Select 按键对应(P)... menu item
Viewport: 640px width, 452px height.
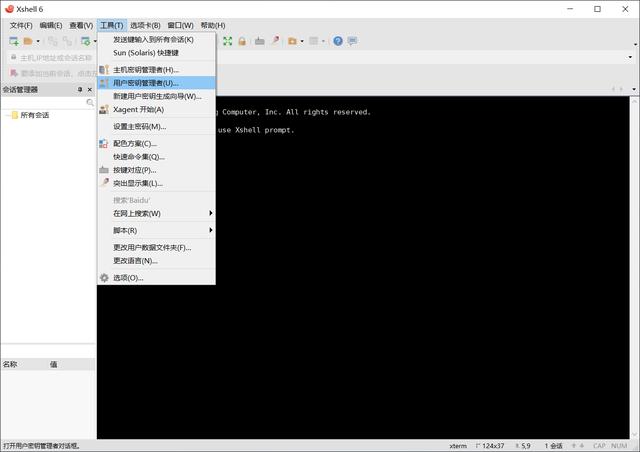pyautogui.click(x=156, y=170)
